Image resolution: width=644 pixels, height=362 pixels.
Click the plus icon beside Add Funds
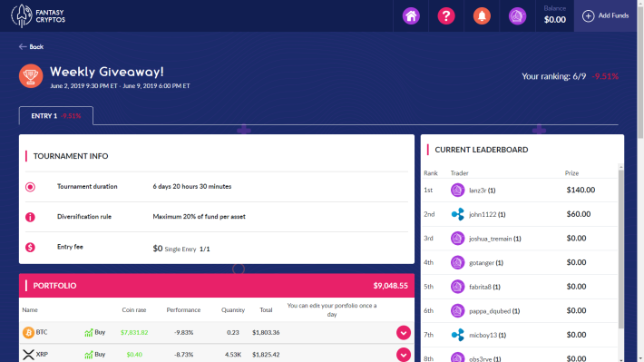click(x=588, y=16)
